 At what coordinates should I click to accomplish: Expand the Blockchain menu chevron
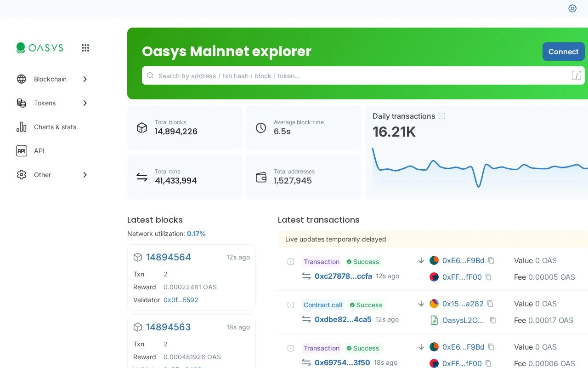click(85, 79)
